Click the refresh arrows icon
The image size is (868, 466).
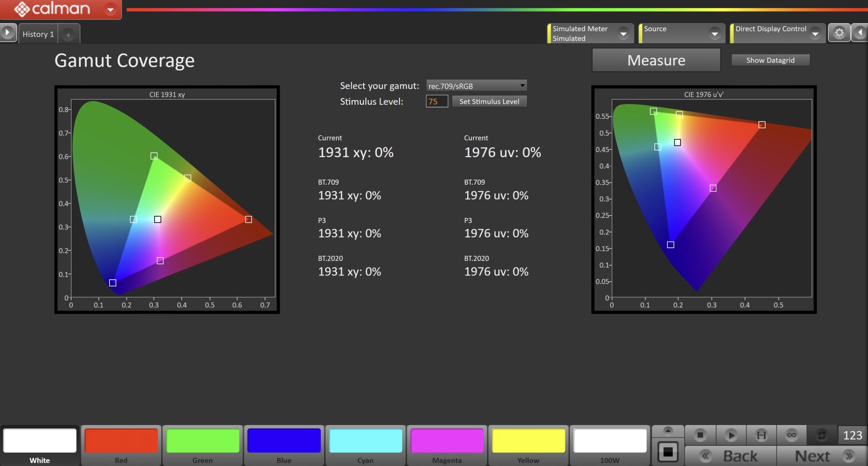click(822, 435)
